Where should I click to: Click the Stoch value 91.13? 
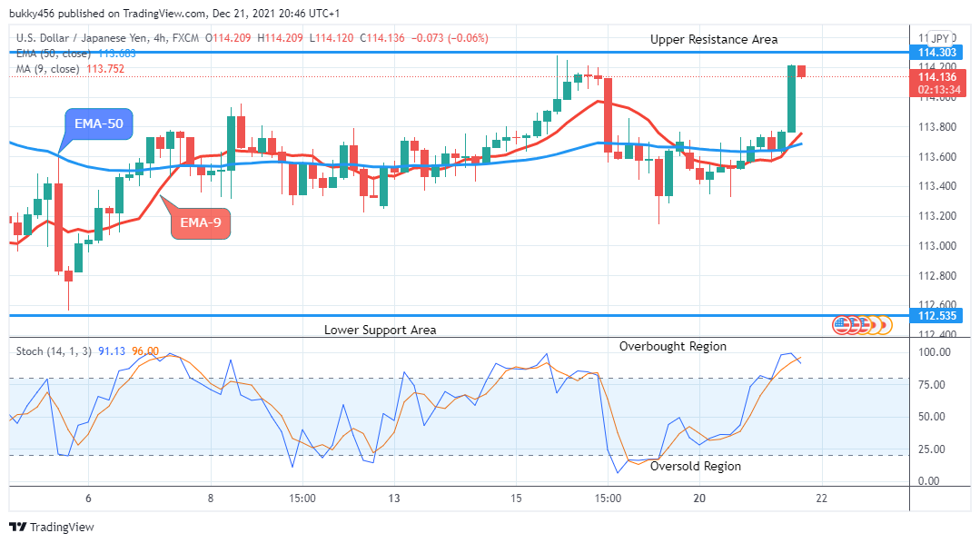(112, 351)
